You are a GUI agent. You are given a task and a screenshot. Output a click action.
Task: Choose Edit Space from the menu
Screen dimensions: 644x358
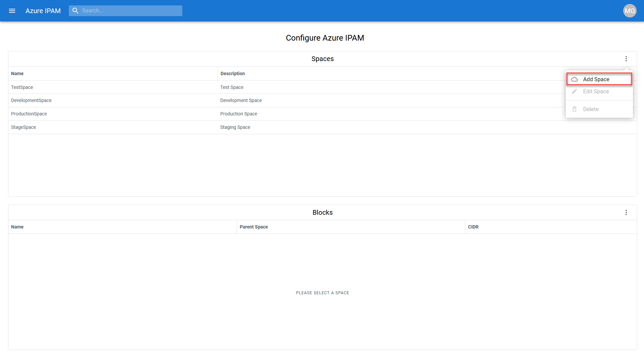[599, 91]
